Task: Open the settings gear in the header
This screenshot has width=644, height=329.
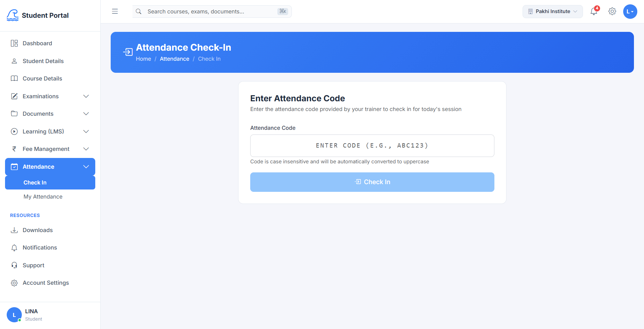Action: (x=612, y=11)
